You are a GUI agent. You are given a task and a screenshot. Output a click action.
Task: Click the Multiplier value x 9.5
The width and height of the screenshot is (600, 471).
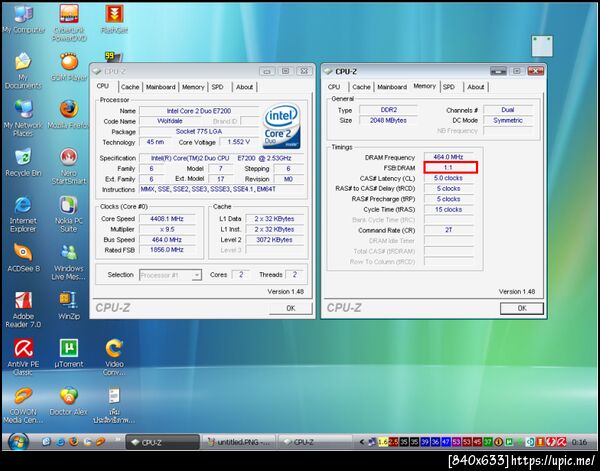[167, 229]
